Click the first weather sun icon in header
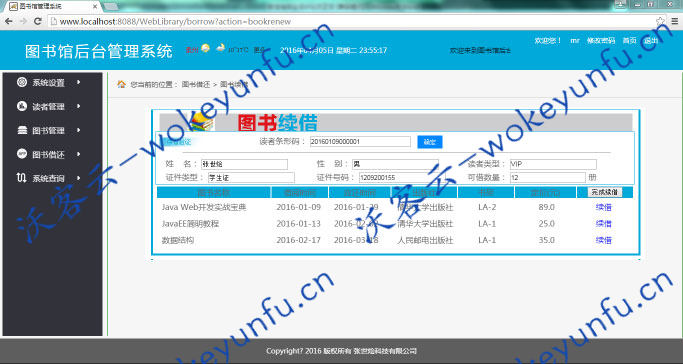 [205, 49]
